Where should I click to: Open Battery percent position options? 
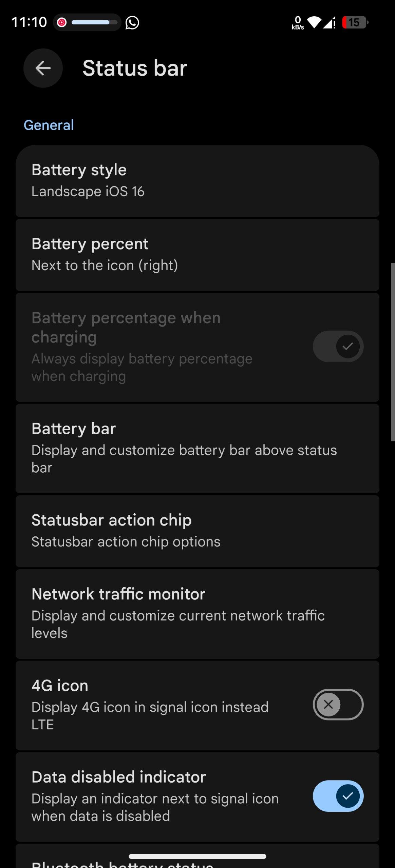point(197,255)
